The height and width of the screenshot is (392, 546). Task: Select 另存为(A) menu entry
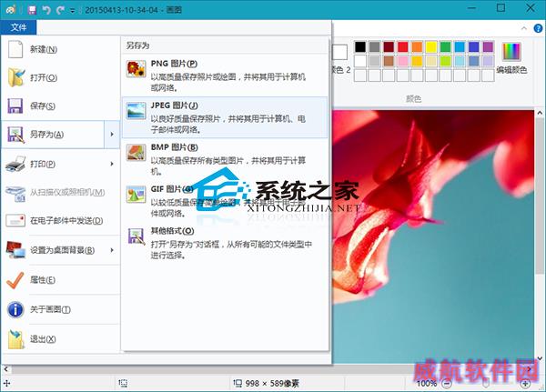pyautogui.click(x=53, y=135)
